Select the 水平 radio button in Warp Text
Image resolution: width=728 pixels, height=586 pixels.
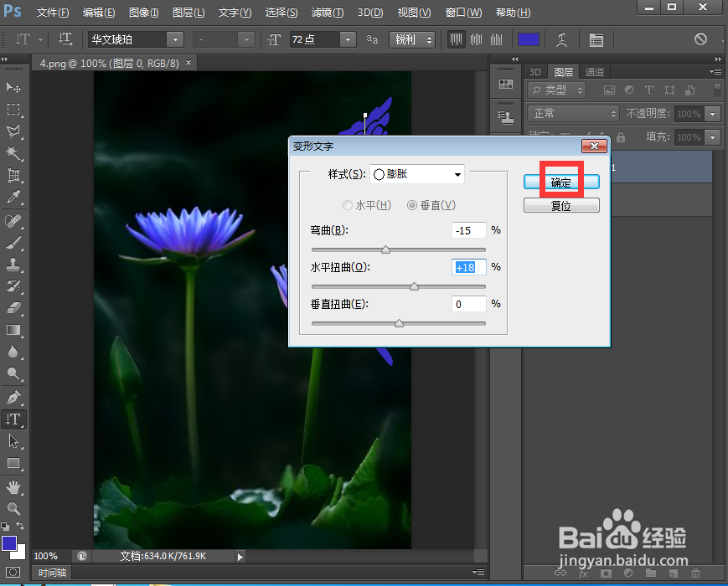coord(348,204)
